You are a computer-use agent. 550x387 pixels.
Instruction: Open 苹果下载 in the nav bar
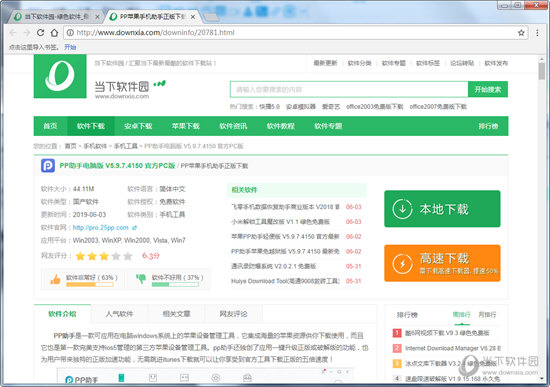pyautogui.click(x=186, y=126)
